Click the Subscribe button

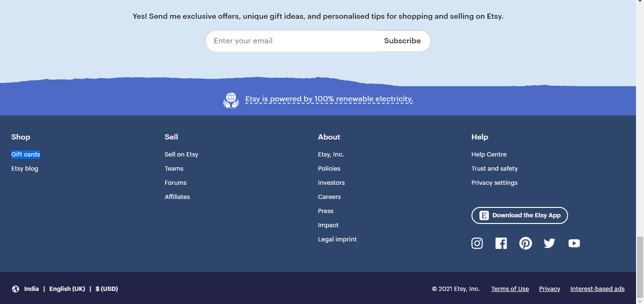(x=403, y=41)
